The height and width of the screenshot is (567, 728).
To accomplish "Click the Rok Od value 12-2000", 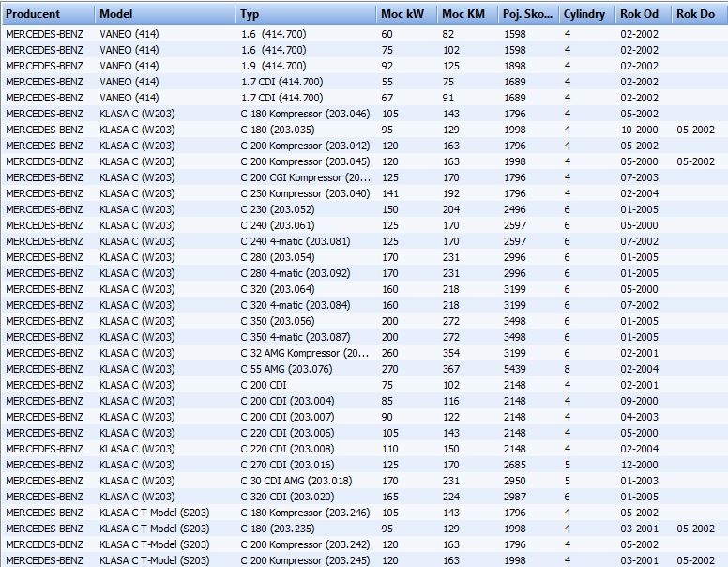I will [639, 465].
